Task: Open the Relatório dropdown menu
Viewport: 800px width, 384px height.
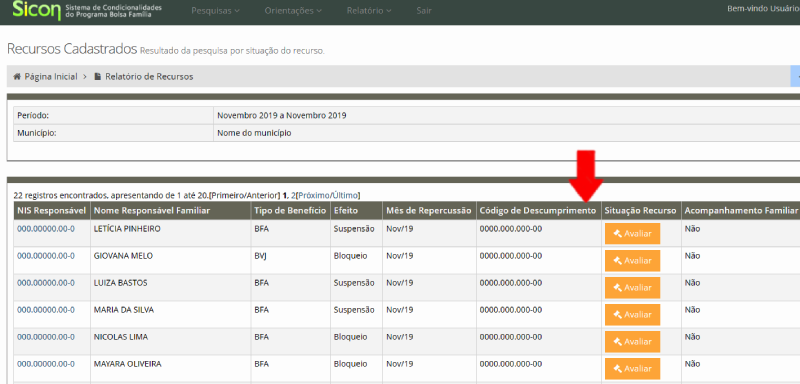Action: pyautogui.click(x=369, y=11)
